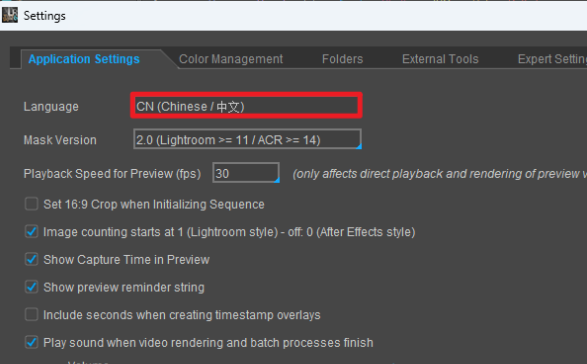
Task: Click the blue corner marker of fps field
Action: tap(277, 180)
